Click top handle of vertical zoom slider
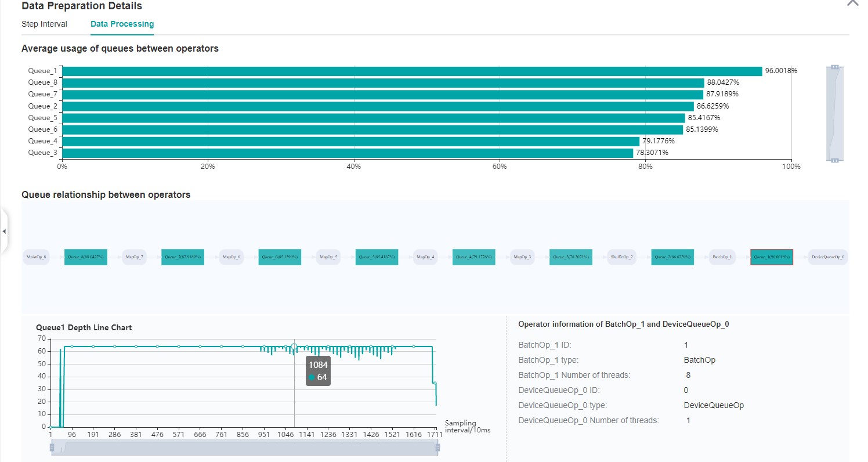This screenshot has height=462, width=868. 834,67
